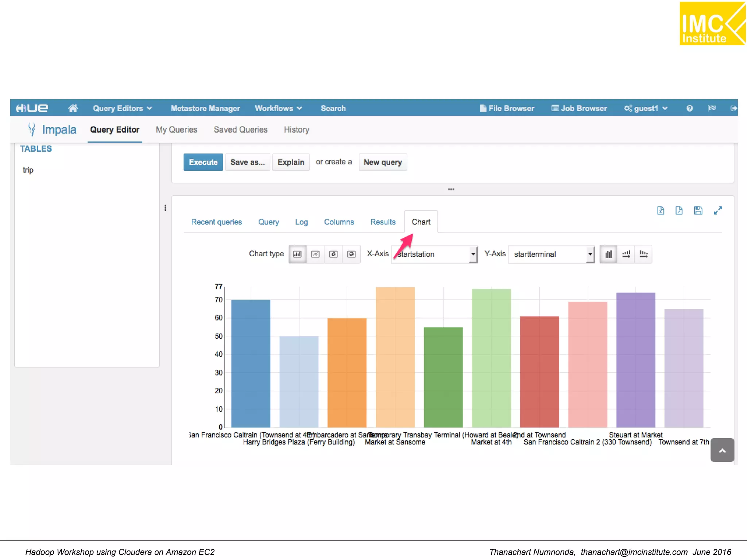747x560 pixels.
Task: Select the map chart type
Action: coord(351,254)
